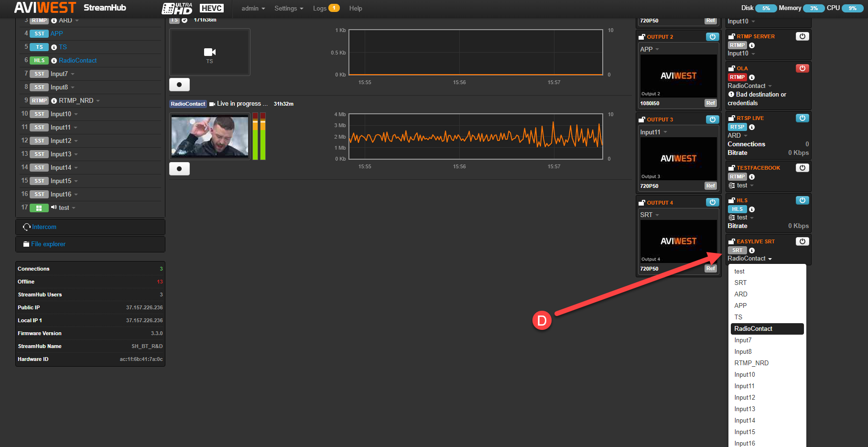The image size is (868, 447).
Task: Click info icon beside RadioContact HLS input
Action: click(x=54, y=61)
